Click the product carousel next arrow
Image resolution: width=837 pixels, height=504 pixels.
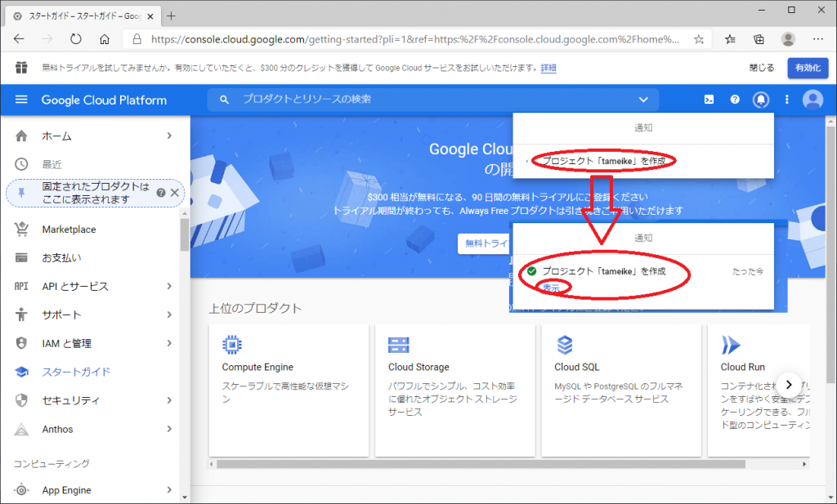[789, 384]
